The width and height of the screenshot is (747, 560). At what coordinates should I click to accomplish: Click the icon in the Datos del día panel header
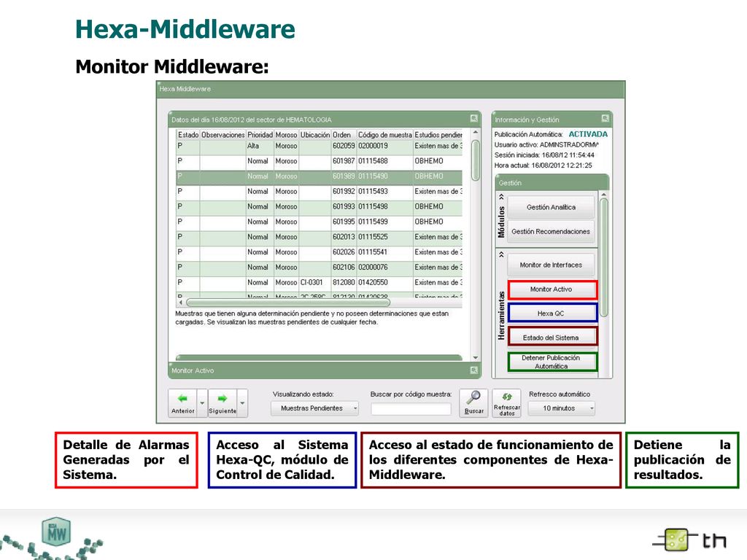474,119
